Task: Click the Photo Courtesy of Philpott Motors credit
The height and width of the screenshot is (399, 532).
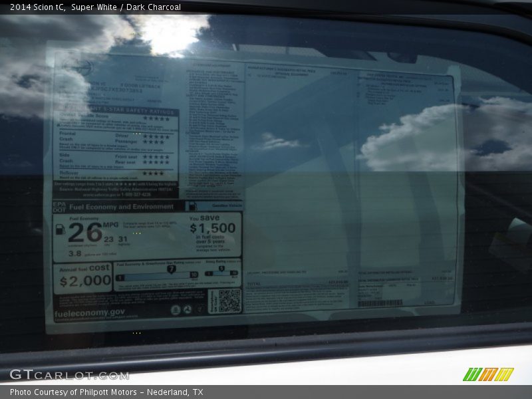Action: (106, 392)
